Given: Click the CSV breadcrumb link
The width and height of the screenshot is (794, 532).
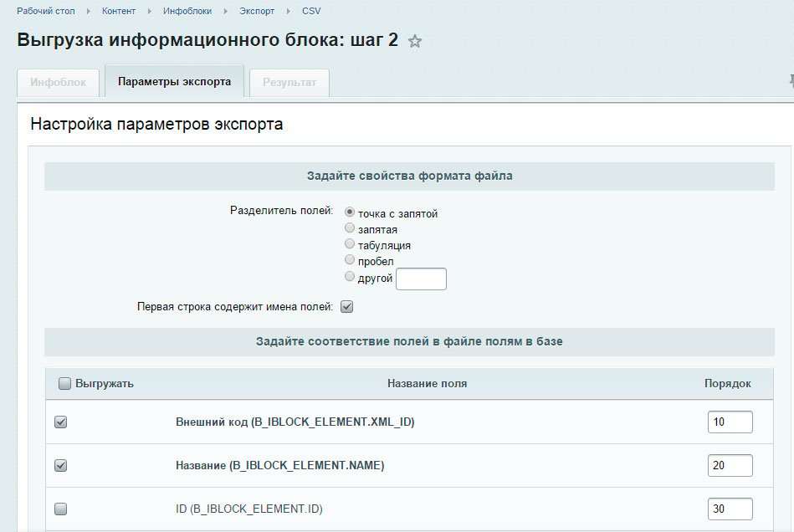Looking at the screenshot, I should click(x=311, y=11).
